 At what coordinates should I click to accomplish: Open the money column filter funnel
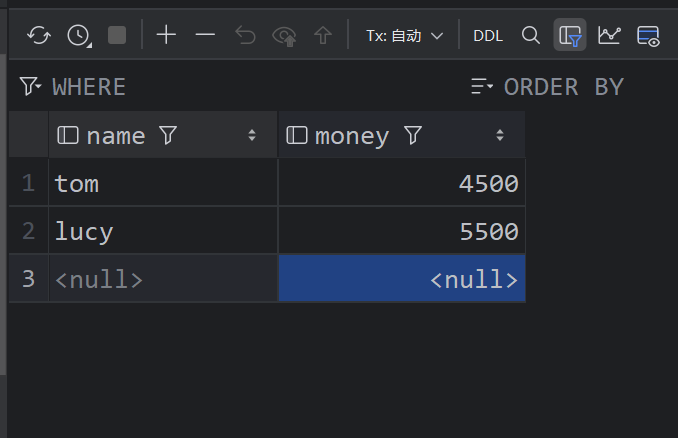tap(413, 135)
